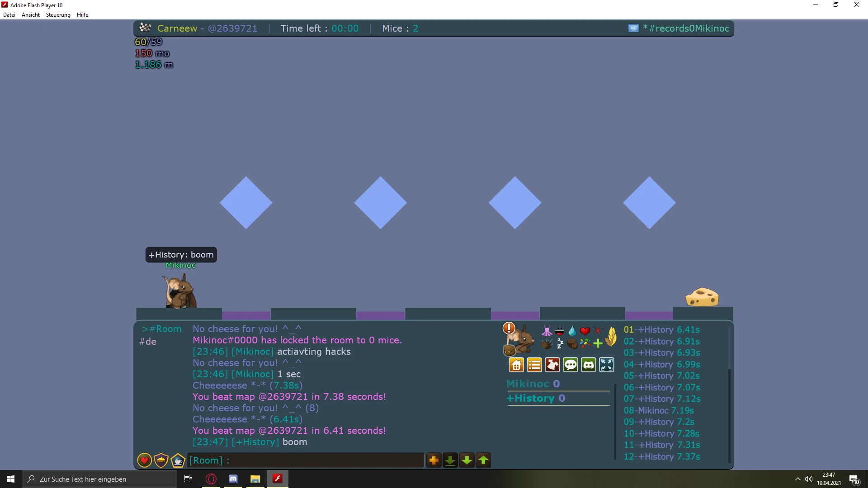Use the brown facepalm emote
Image resolution: width=868 pixels, height=488 pixels.
(572, 344)
